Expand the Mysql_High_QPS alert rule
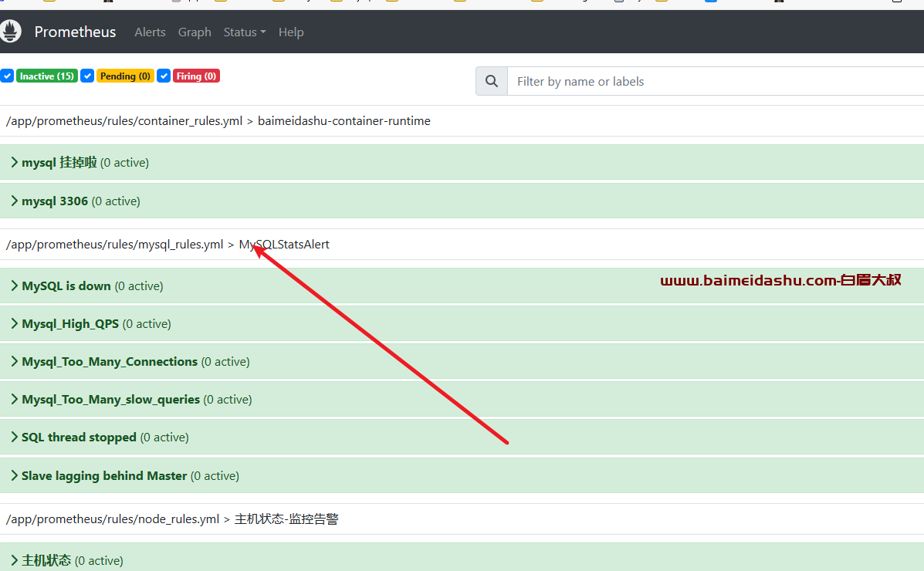Viewport: 924px width, 571px height. [462, 323]
